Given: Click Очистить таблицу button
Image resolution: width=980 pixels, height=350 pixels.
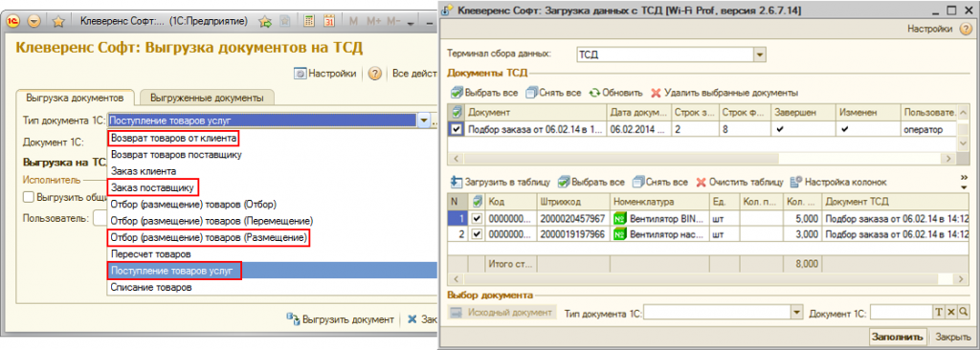Looking at the screenshot, I should coord(740,183).
